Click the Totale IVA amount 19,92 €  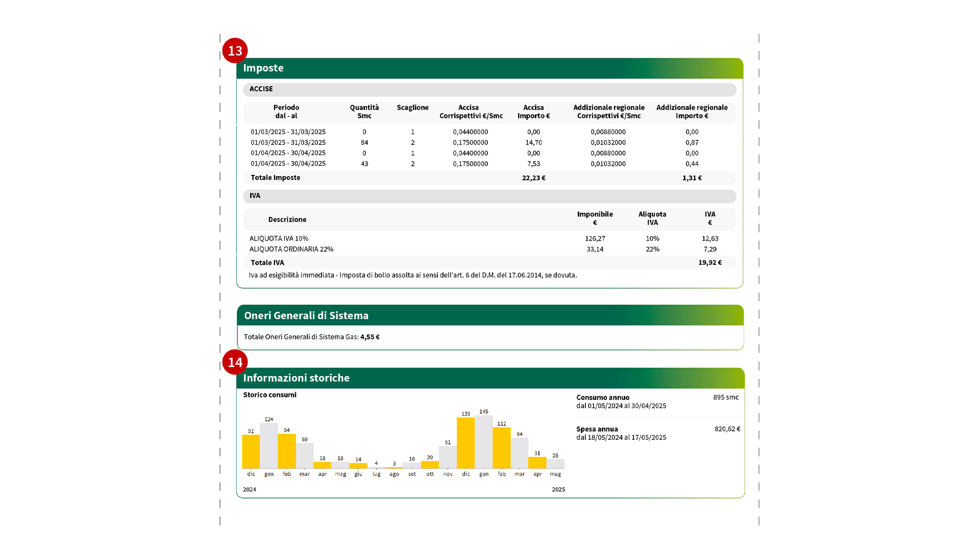(709, 263)
